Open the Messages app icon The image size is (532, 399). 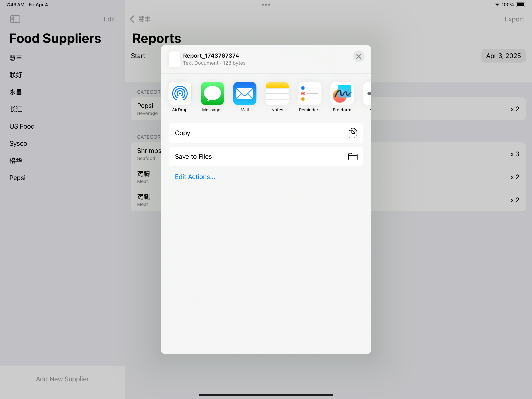tap(212, 94)
